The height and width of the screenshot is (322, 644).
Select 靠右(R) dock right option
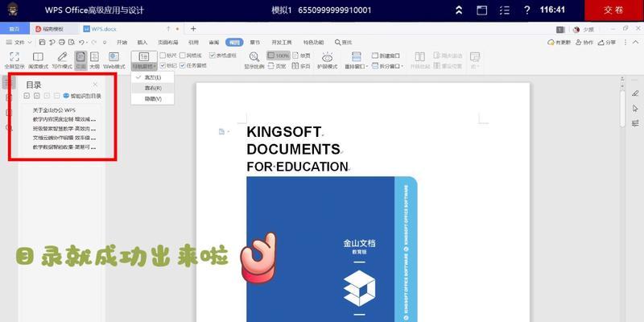coord(153,88)
